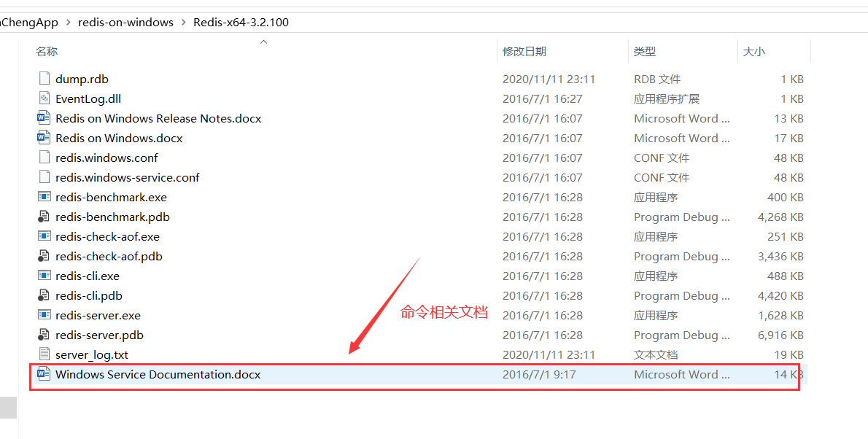Select redis-server.exe file name
Viewport: 868px width, 439px height.
pyautogui.click(x=98, y=316)
